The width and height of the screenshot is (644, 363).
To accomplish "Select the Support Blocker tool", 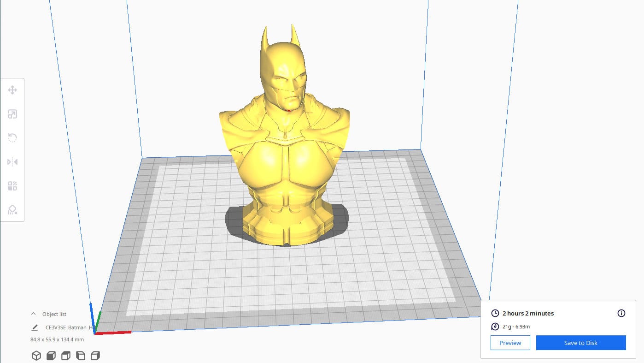I will coord(12,210).
